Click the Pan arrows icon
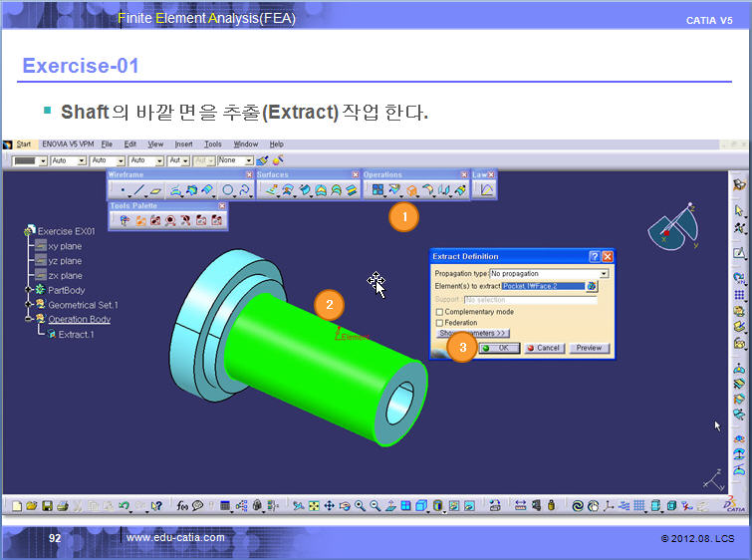This screenshot has height=560, width=752. tap(329, 505)
